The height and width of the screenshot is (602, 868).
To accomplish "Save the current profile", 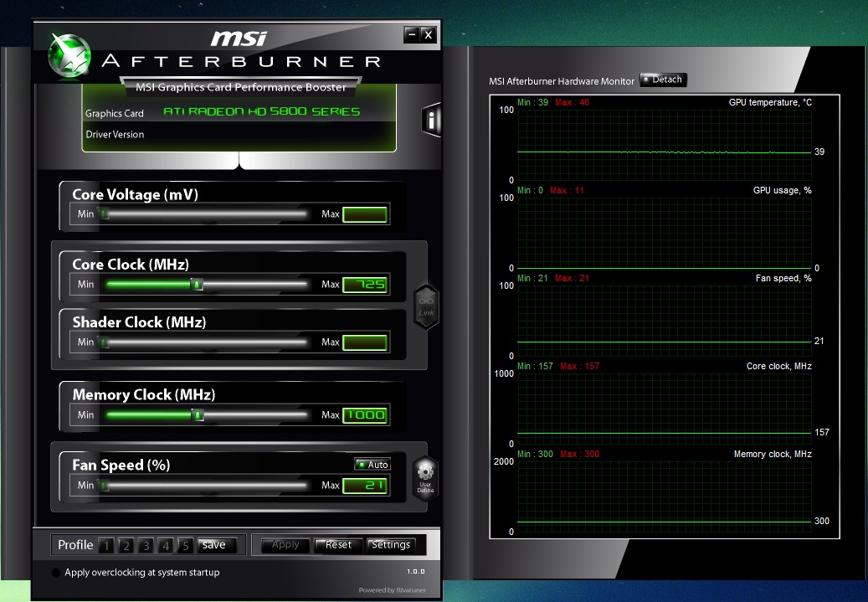I will (x=217, y=546).
